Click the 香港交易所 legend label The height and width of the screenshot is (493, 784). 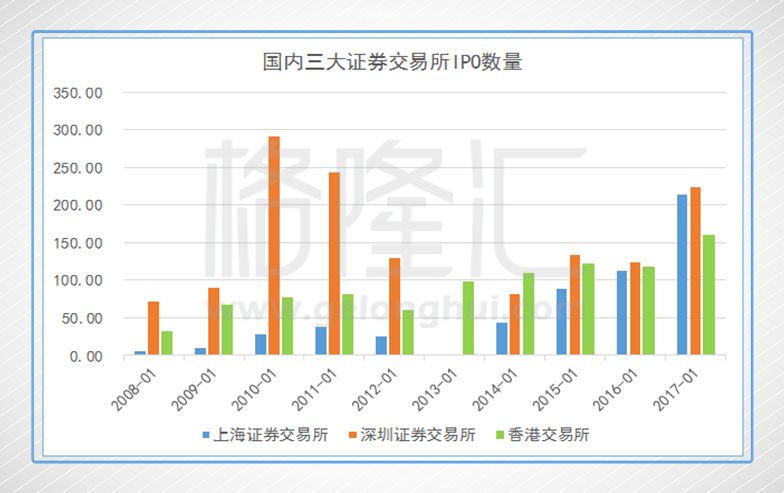(x=548, y=435)
